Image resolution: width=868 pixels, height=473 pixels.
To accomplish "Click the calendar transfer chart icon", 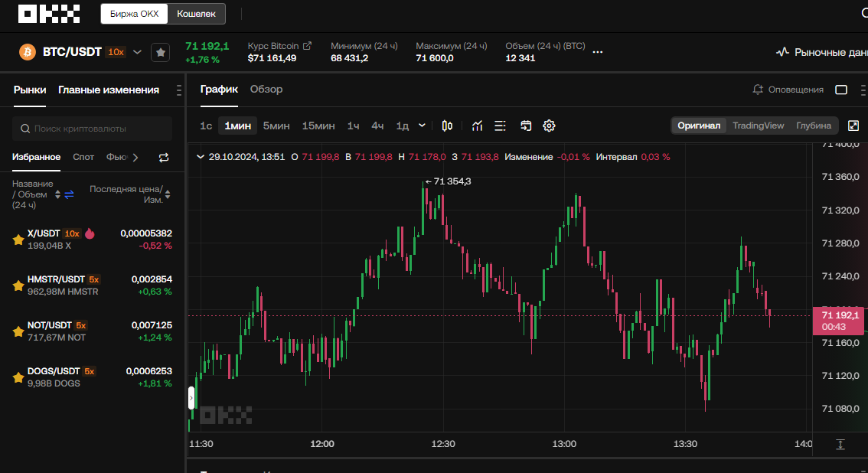I will coord(526,126).
